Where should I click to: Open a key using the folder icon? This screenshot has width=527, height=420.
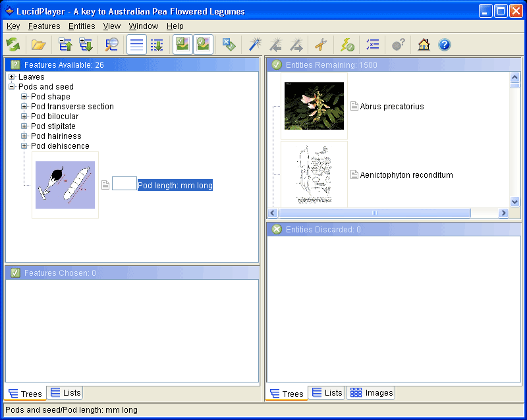(39, 45)
